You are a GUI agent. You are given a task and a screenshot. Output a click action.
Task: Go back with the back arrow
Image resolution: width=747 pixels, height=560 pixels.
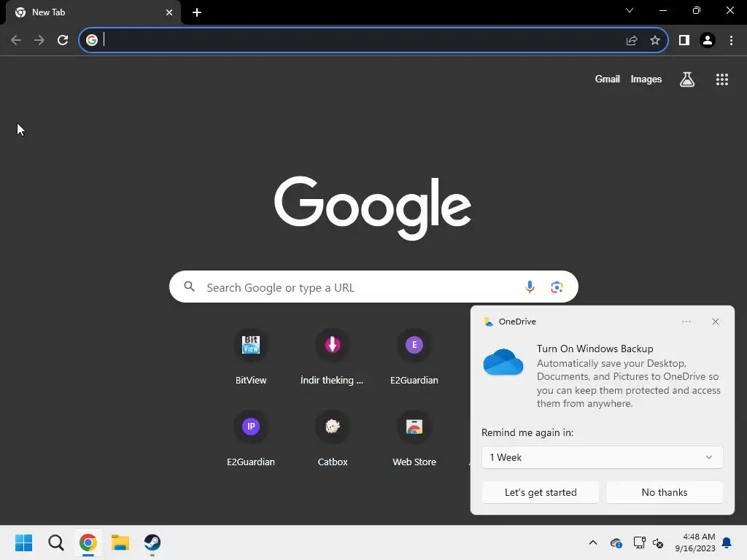tap(16, 40)
